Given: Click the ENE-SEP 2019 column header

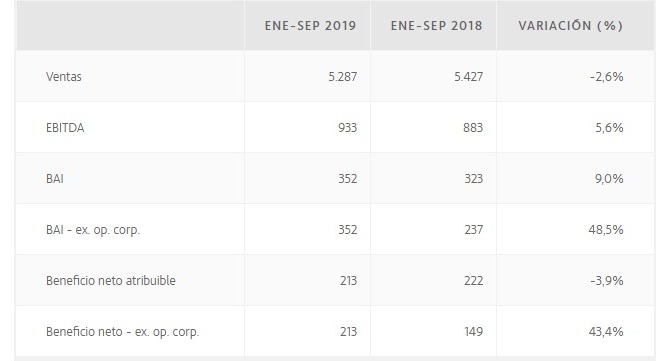Looking at the screenshot, I should pos(310,26).
